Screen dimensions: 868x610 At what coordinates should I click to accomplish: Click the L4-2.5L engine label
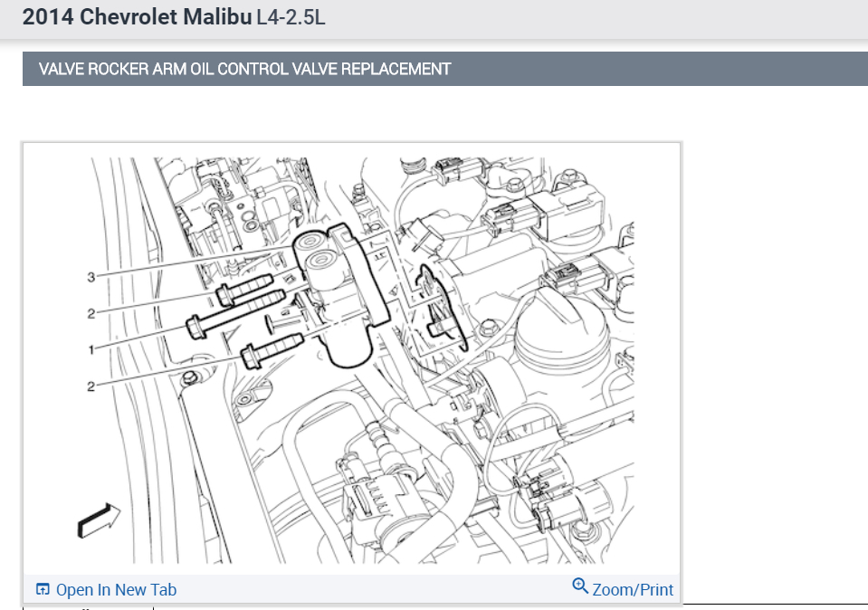(291, 18)
